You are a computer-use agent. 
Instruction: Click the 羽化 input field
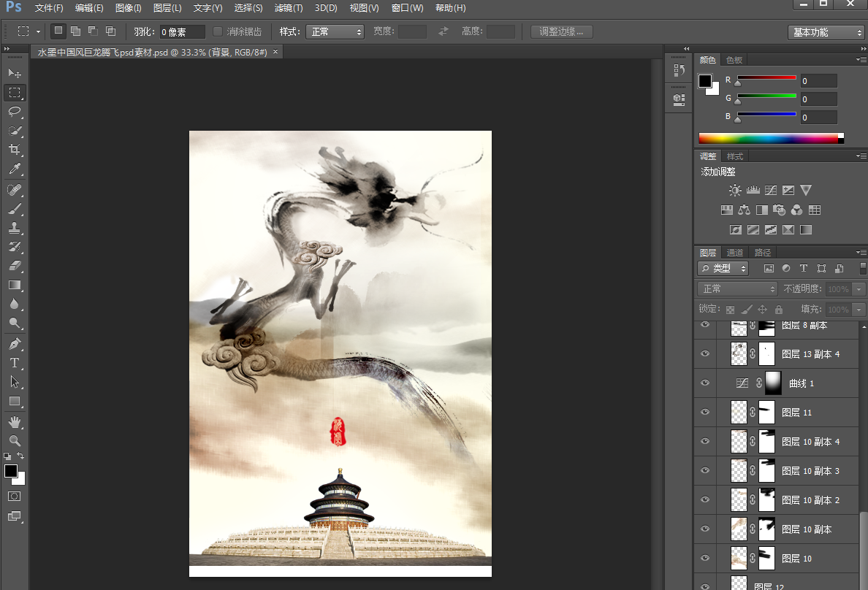point(182,31)
